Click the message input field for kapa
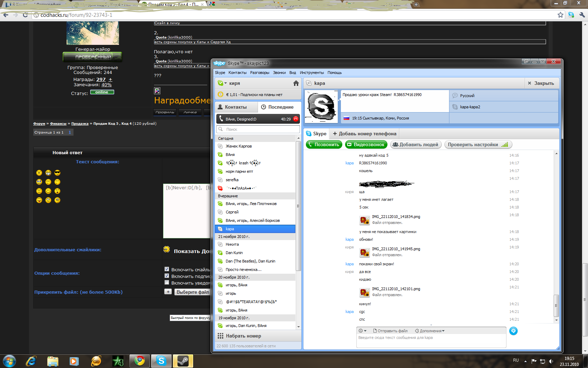The height and width of the screenshot is (368, 588). pyautogui.click(x=431, y=341)
